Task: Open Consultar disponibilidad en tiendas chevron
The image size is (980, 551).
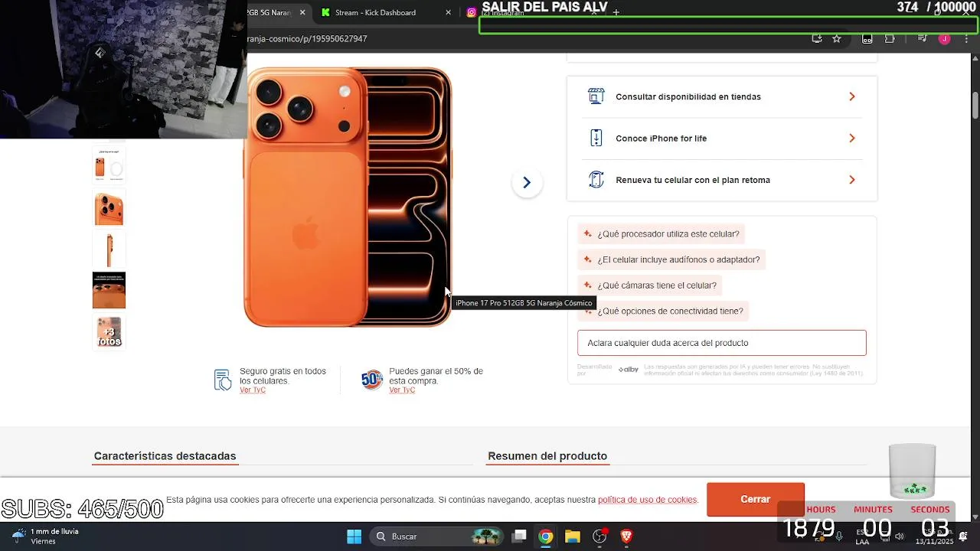Action: [852, 96]
